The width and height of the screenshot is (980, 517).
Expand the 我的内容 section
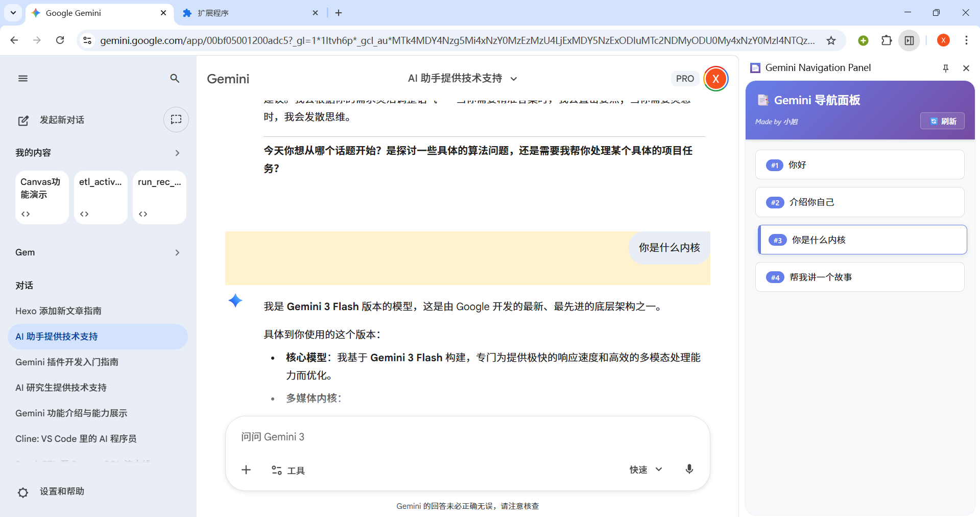(177, 153)
